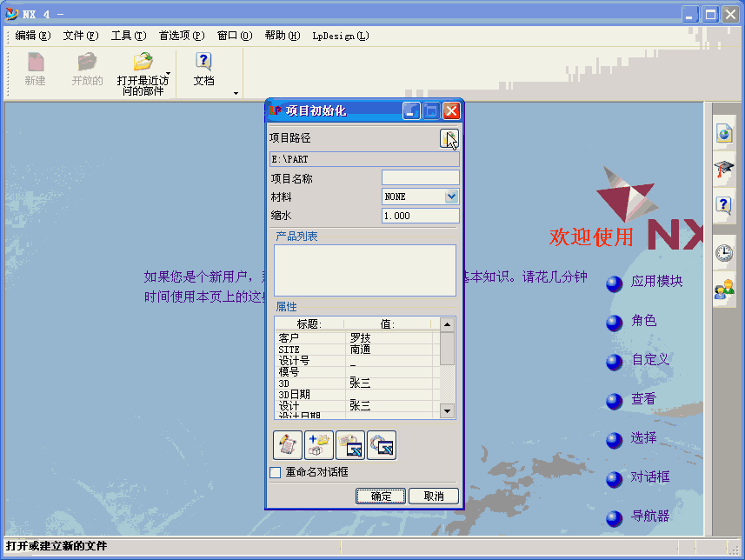This screenshot has height=560, width=745.
Task: Click the blue sphere beside 导航器
Action: (x=615, y=518)
